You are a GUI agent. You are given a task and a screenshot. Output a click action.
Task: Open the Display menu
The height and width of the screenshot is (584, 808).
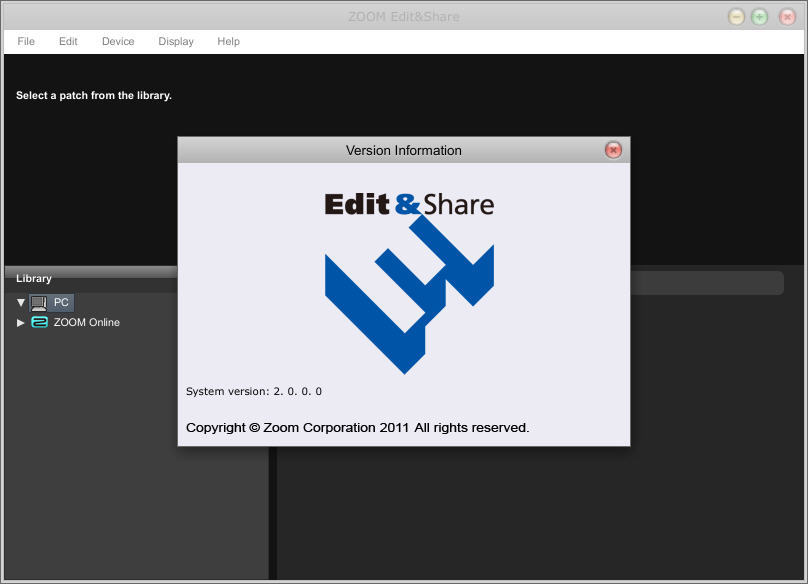point(176,41)
